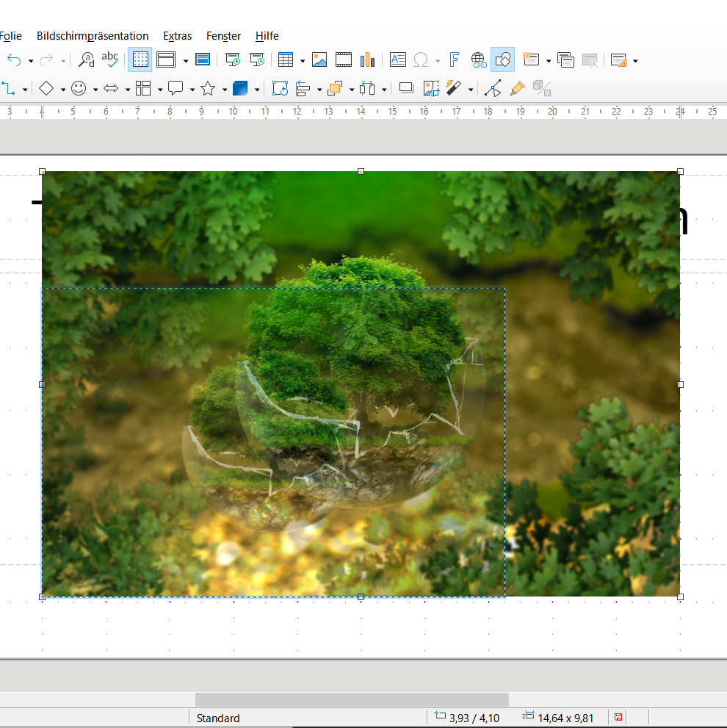Open the Fontwork text dialog
Screen dimensions: 727x728
pos(454,60)
